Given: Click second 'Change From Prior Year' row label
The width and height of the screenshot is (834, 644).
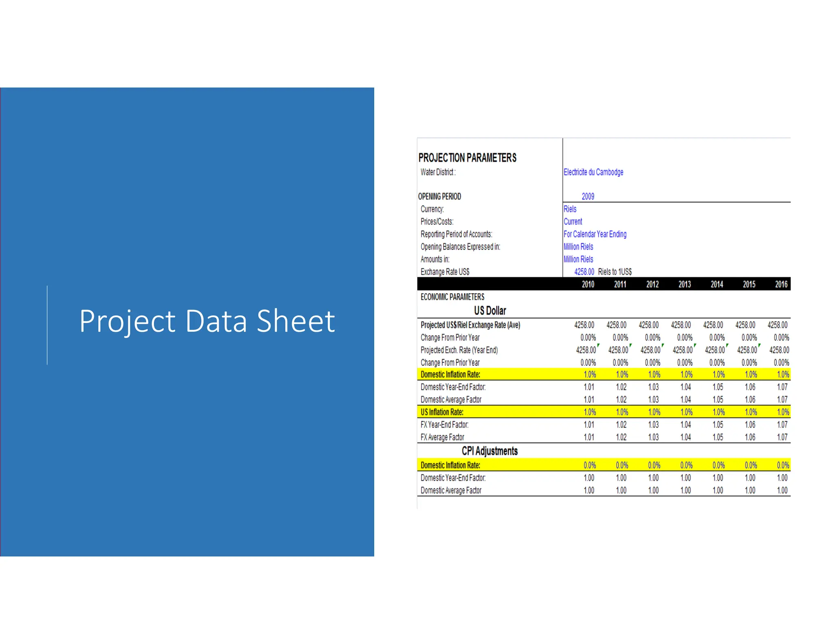Looking at the screenshot, I should 450,363.
